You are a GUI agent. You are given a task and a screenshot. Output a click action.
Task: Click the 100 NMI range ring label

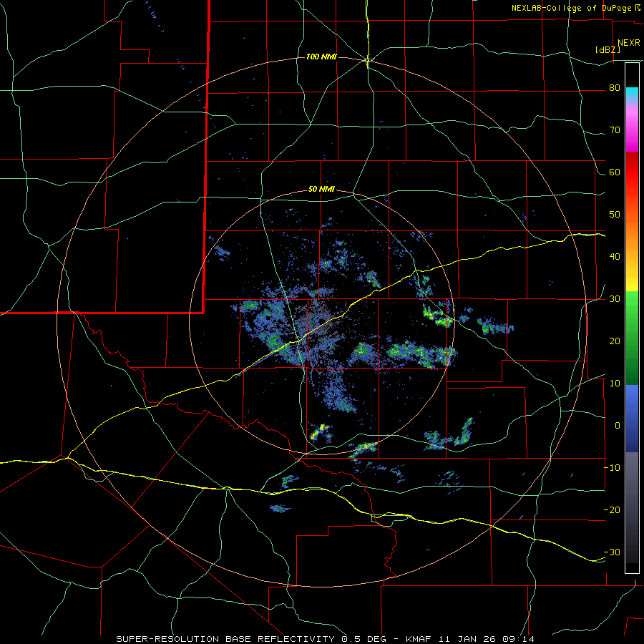click(x=321, y=57)
